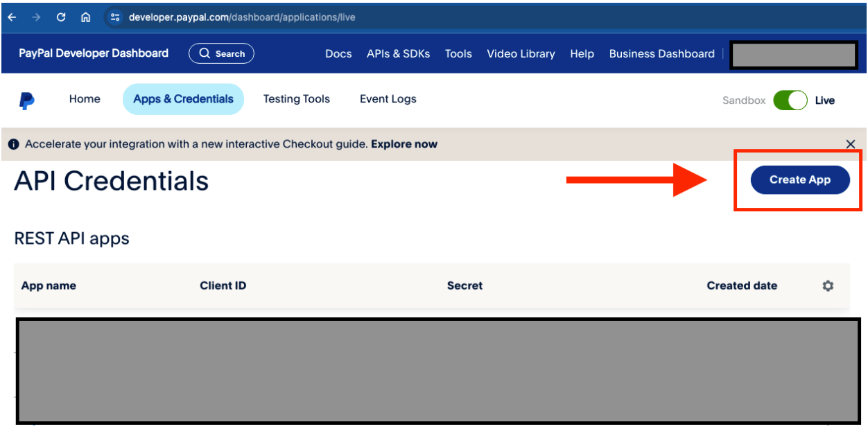Open the APIs & SDKs menu

point(398,53)
